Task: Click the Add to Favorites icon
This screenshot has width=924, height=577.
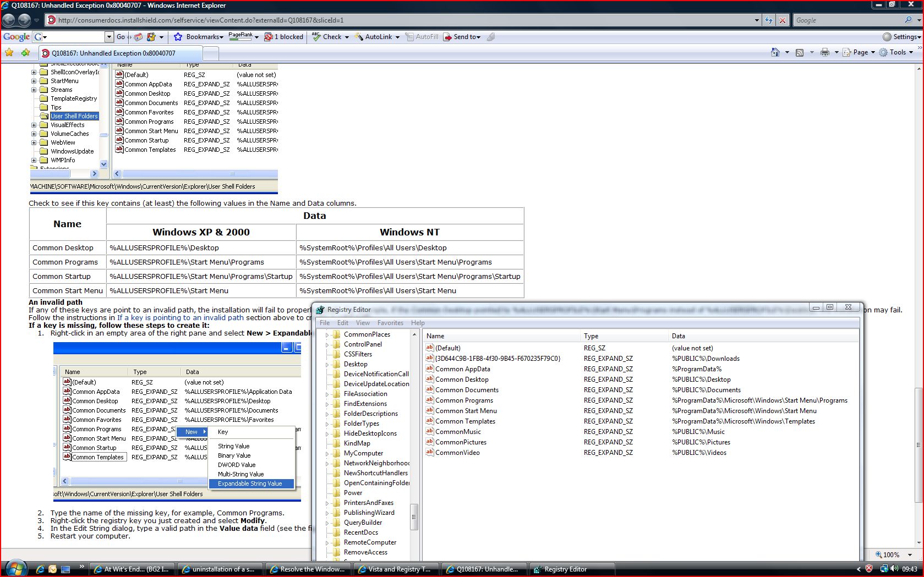Action: 25,53
